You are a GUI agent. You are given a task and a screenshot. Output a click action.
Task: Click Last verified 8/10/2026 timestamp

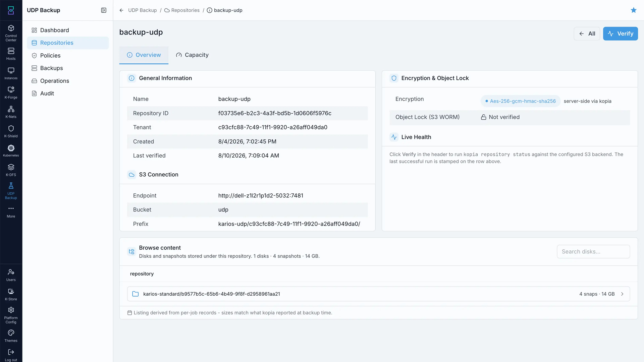(249, 156)
